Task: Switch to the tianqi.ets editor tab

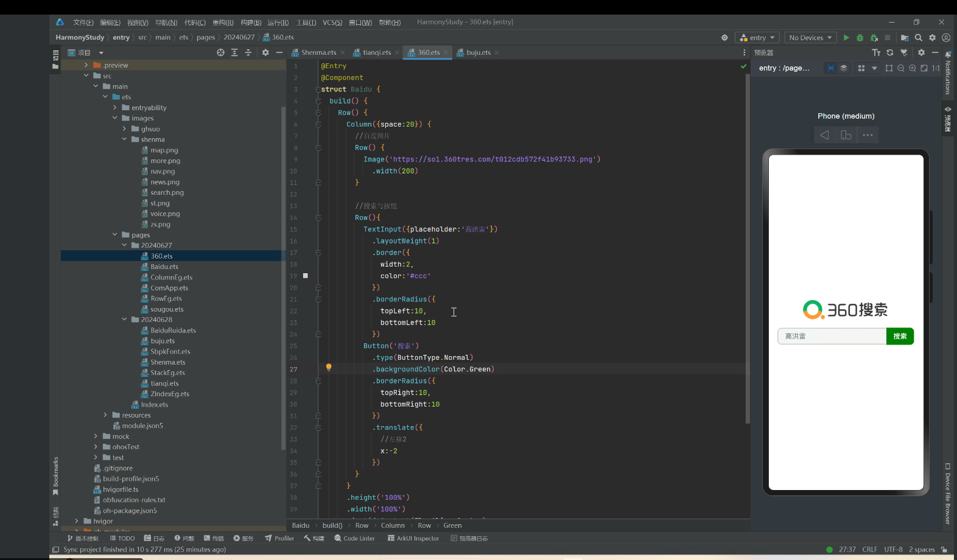Action: coord(376,52)
